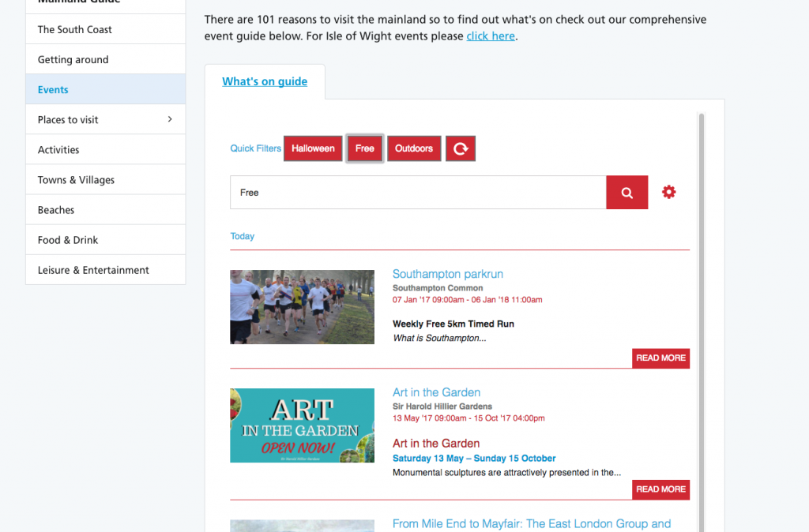Click Read More for Art in the Garden

coord(660,489)
